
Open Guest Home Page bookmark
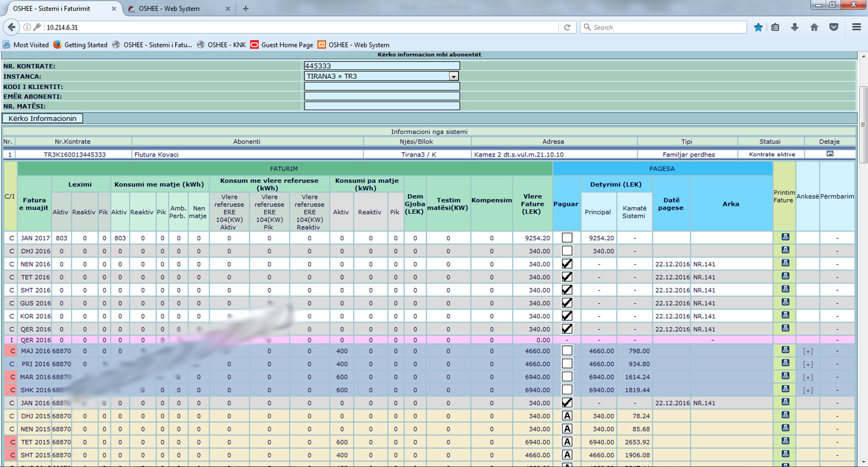tap(282, 45)
